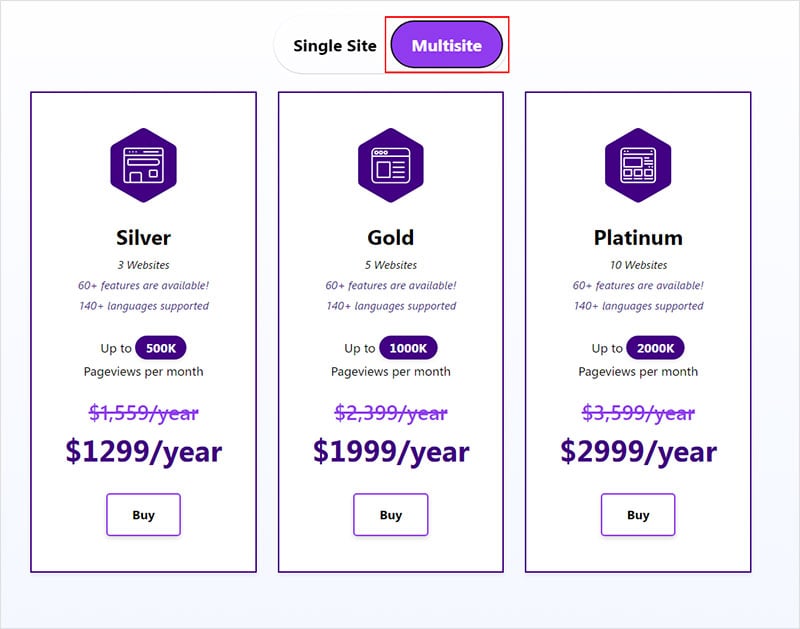
Task: Click the strikethrough $2,399/year price
Action: [390, 413]
